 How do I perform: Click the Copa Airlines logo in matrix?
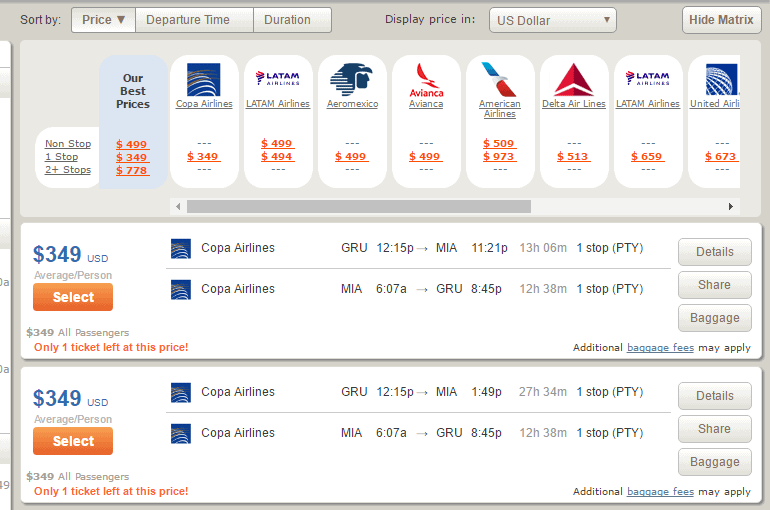pyautogui.click(x=204, y=79)
